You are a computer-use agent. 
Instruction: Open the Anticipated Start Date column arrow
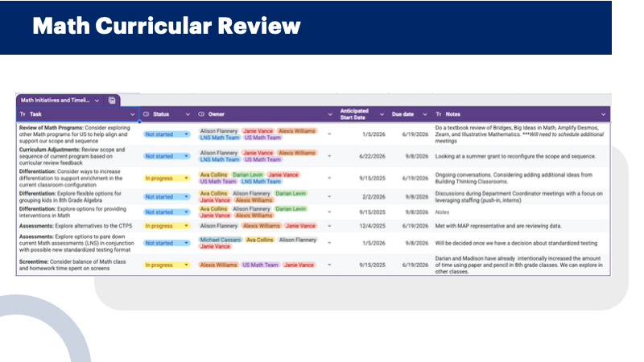coord(382,114)
